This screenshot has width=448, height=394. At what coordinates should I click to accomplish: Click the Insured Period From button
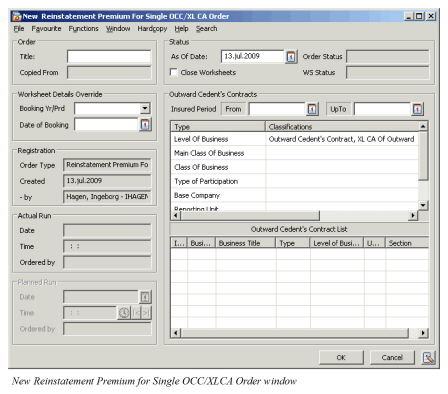click(x=233, y=109)
